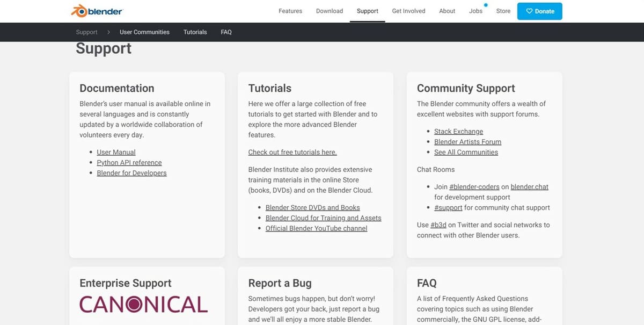Open Blender Store DVDs and Books link
644x325 pixels.
313,207
